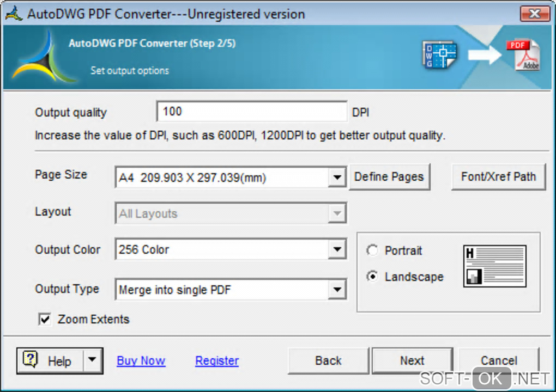Click the Output Color label
Image resolution: width=556 pixels, height=392 pixels.
point(68,250)
